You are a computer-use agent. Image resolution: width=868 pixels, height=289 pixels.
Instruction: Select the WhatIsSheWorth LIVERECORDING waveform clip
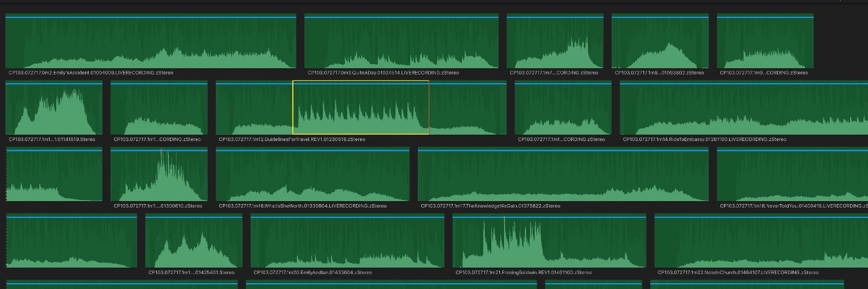pos(312,174)
